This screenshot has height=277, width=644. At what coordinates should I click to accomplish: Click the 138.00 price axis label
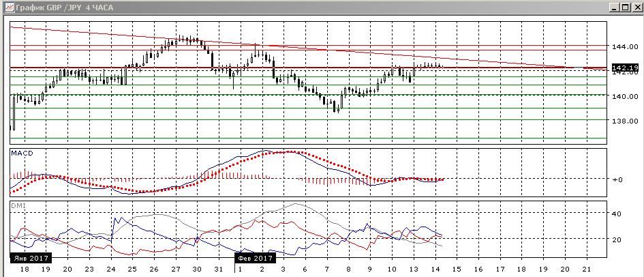624,121
